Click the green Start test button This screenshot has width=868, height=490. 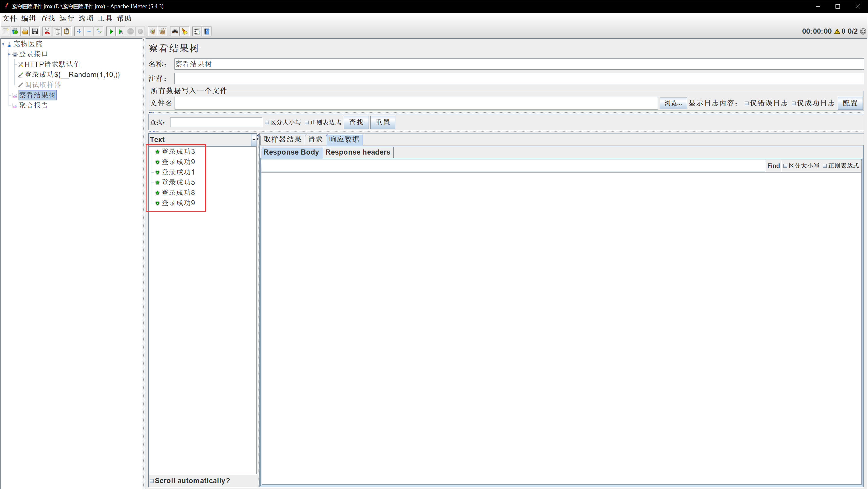pos(111,31)
